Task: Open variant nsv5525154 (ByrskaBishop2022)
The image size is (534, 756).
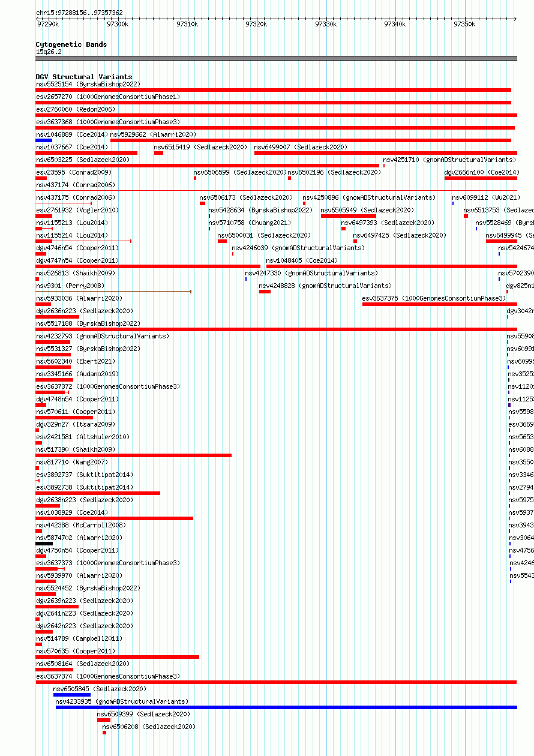Action: [x=88, y=84]
